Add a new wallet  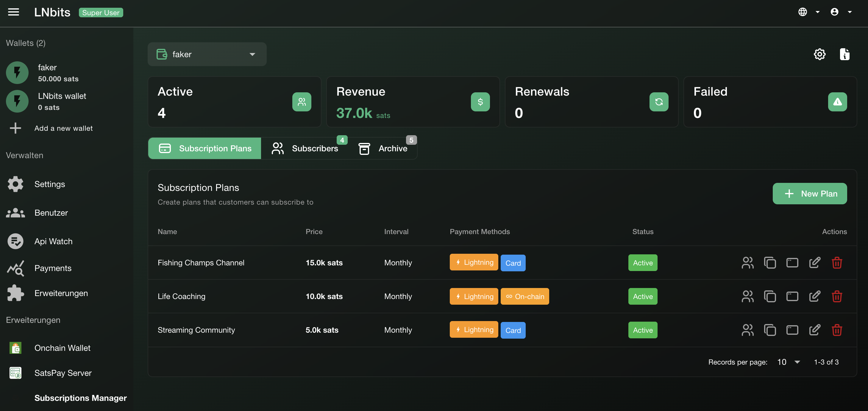63,128
